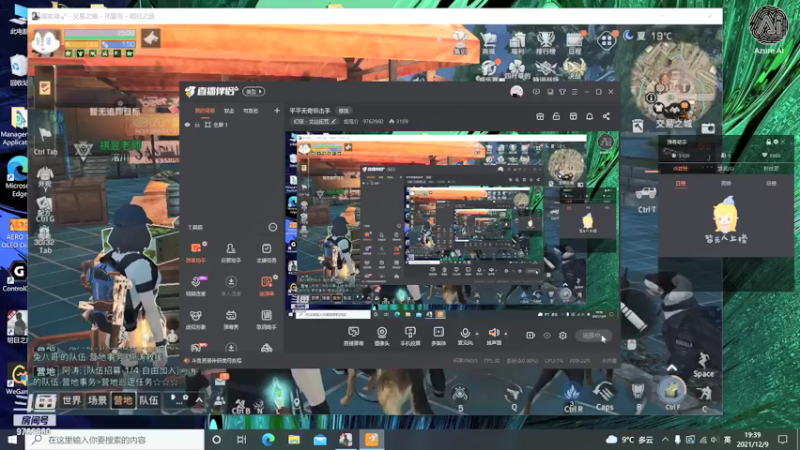Click the microphone icon in bottom toolbar
The width and height of the screenshot is (800, 450).
[465, 334]
